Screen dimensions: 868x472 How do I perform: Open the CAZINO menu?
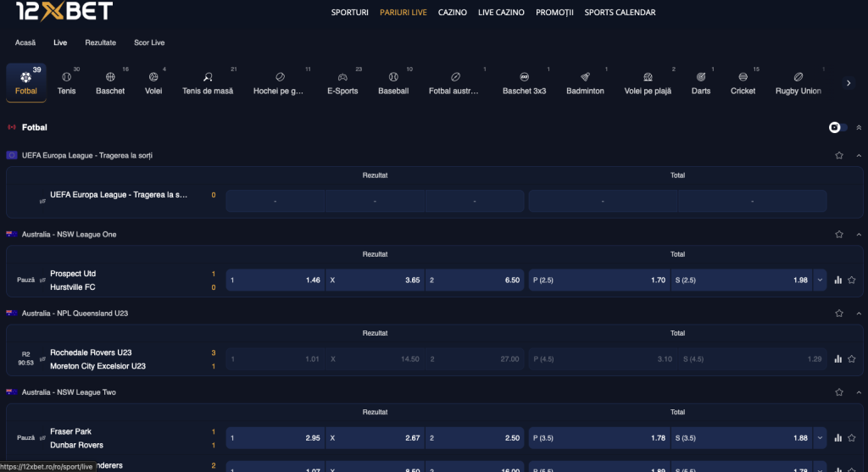(453, 12)
